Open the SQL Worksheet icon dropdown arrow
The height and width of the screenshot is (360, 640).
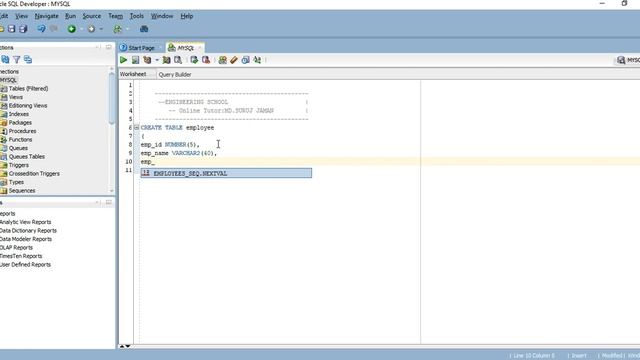(x=128, y=29)
